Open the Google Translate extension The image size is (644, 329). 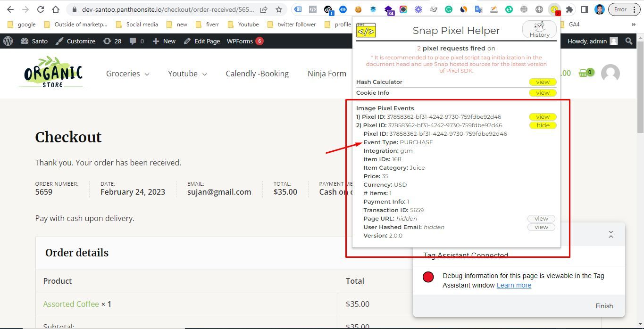(478, 9)
